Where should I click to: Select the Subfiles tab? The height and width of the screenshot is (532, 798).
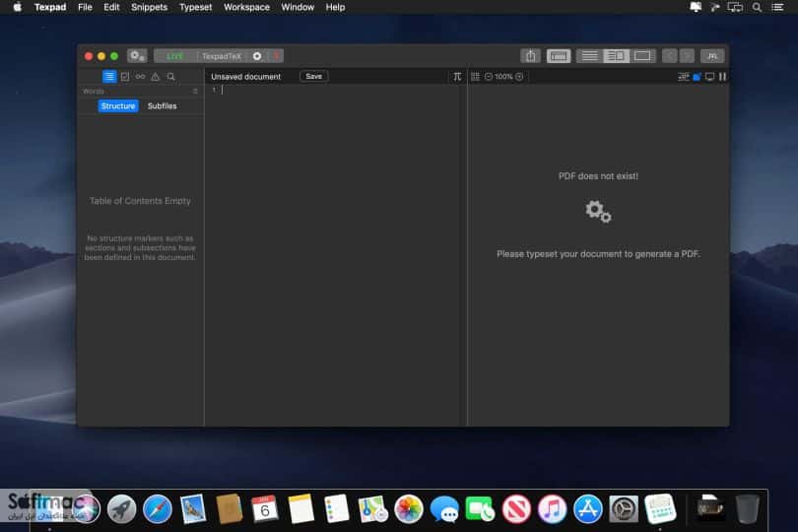[x=163, y=105]
